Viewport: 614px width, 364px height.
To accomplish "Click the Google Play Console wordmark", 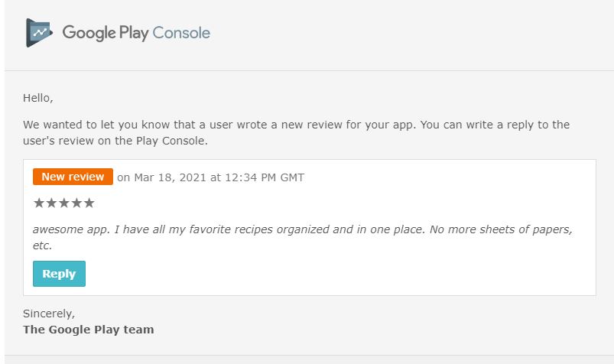I will pyautogui.click(x=136, y=33).
